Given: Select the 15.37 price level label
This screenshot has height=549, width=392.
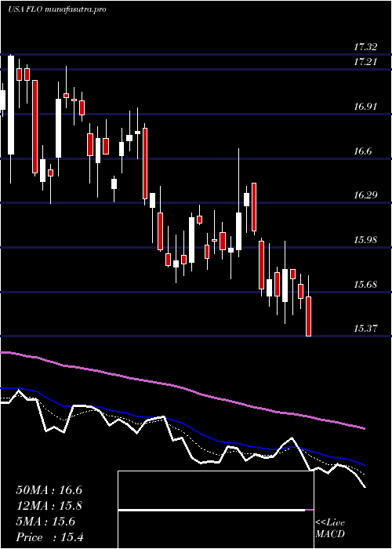Looking at the screenshot, I should click(365, 329).
